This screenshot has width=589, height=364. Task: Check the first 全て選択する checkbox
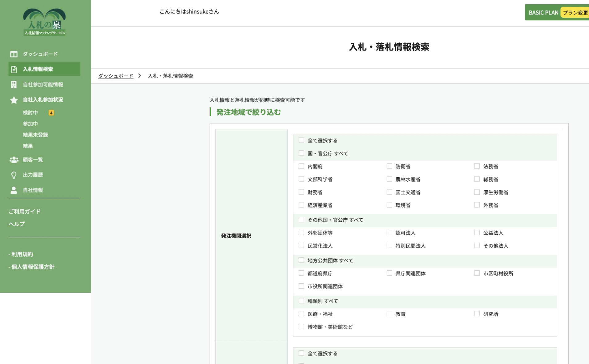[301, 140]
